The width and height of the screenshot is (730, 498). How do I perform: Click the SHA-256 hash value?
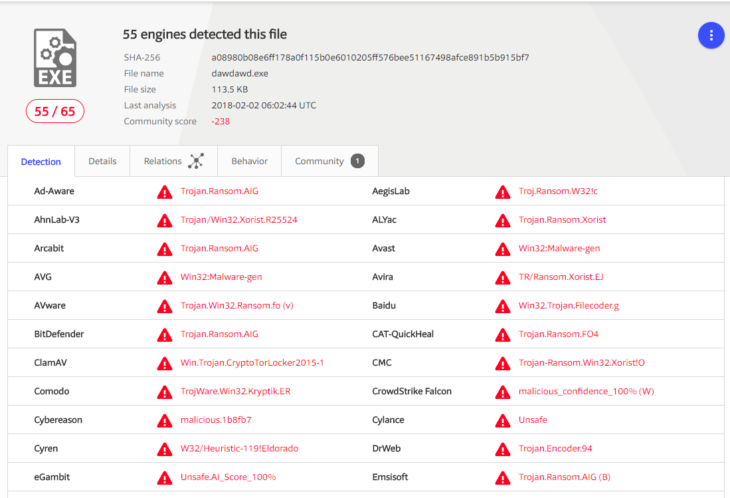[370, 57]
